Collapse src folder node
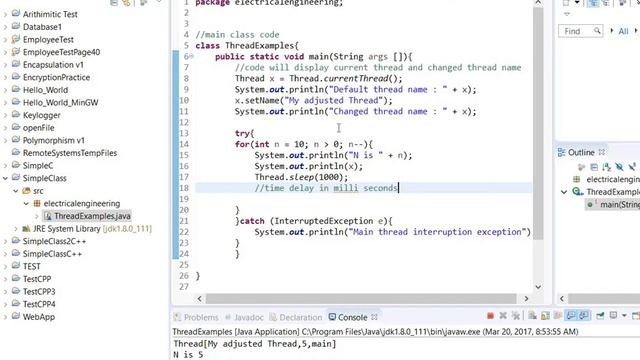The width and height of the screenshot is (640, 360). 16,191
